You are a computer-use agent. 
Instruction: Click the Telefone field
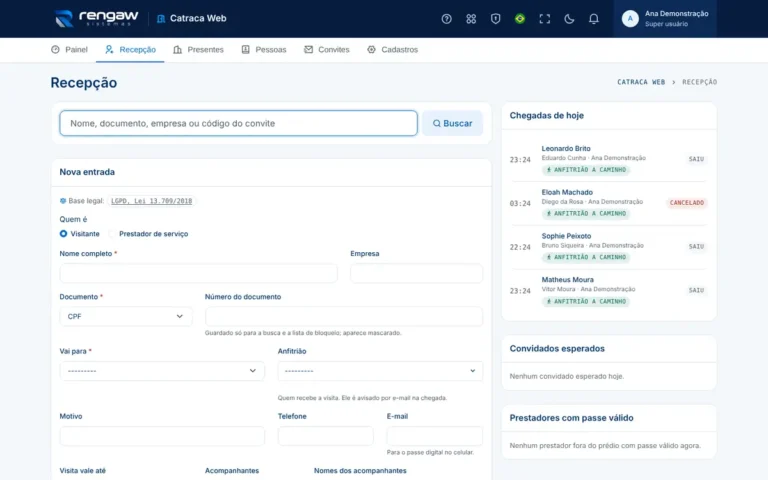325,436
